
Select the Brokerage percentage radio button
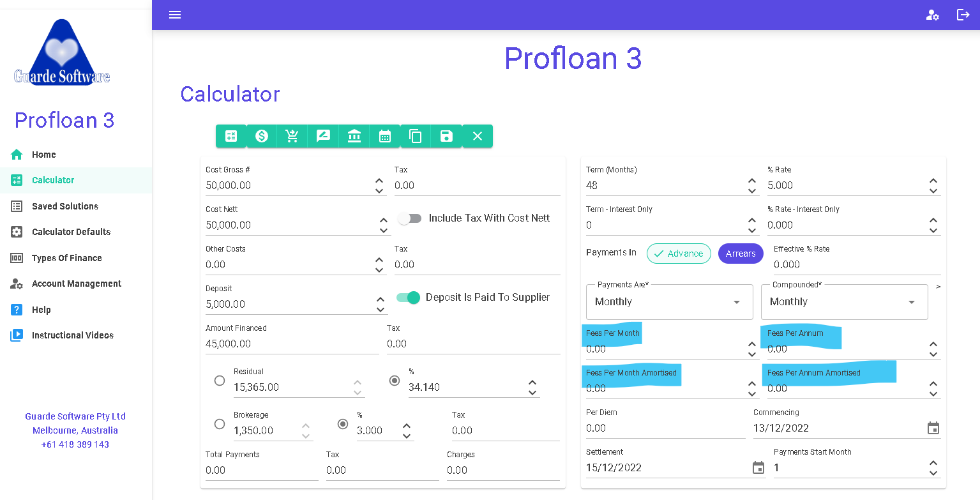(x=343, y=424)
